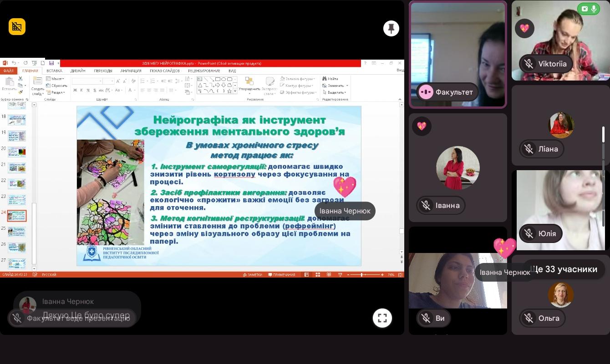Select slide thumbnail 21
The width and height of the screenshot is (610, 364).
pyautogui.click(x=17, y=167)
